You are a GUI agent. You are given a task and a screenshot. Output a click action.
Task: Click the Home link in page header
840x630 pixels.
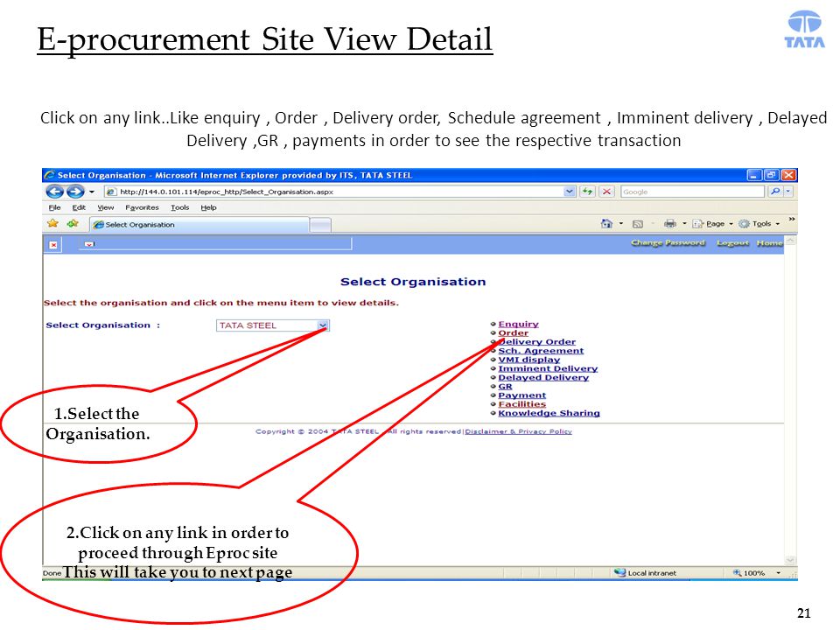click(769, 243)
